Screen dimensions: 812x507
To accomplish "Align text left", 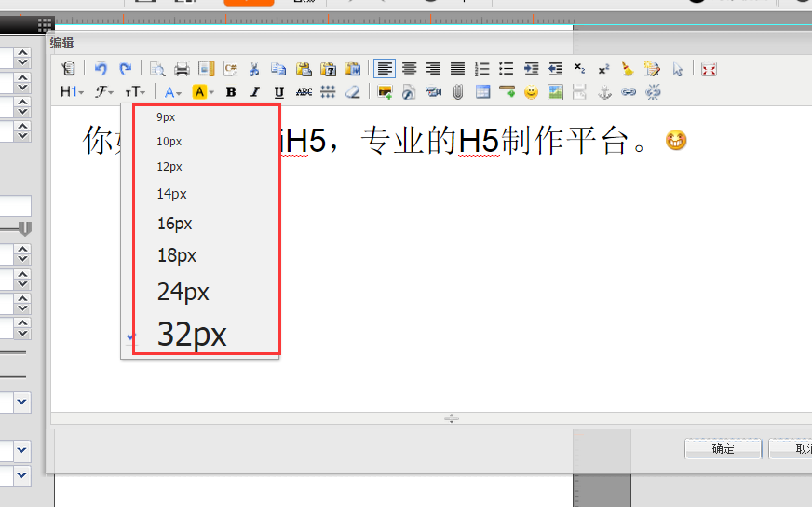I will [385, 68].
